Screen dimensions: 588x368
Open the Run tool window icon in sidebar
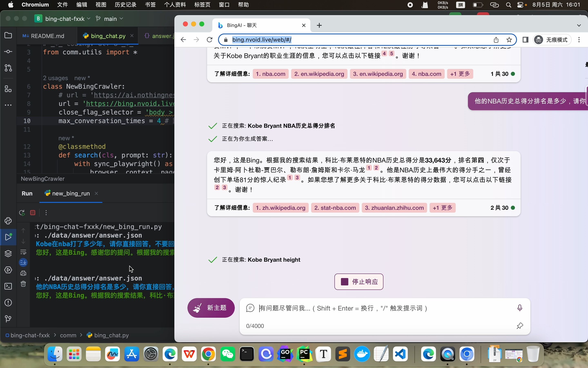click(x=8, y=237)
